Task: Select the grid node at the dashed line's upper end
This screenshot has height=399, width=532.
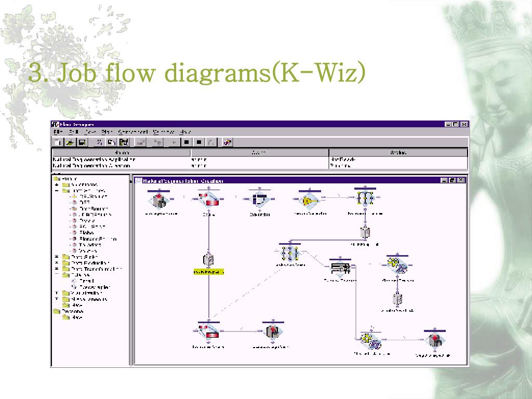Action: (x=290, y=253)
